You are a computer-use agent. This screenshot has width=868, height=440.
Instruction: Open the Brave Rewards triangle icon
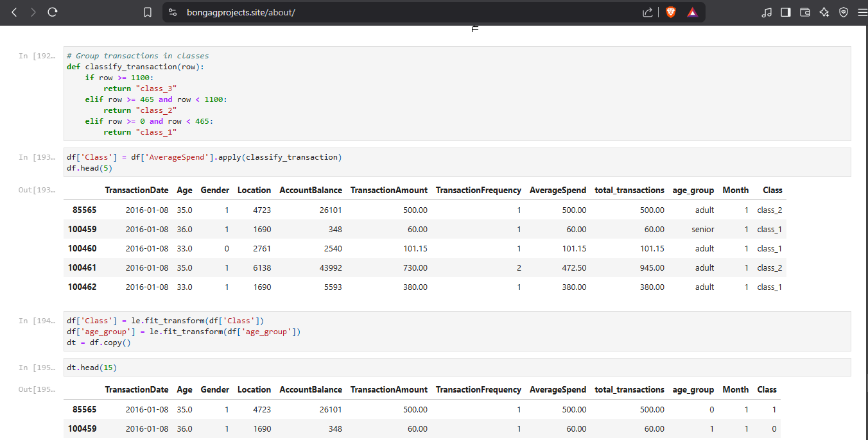click(x=692, y=12)
